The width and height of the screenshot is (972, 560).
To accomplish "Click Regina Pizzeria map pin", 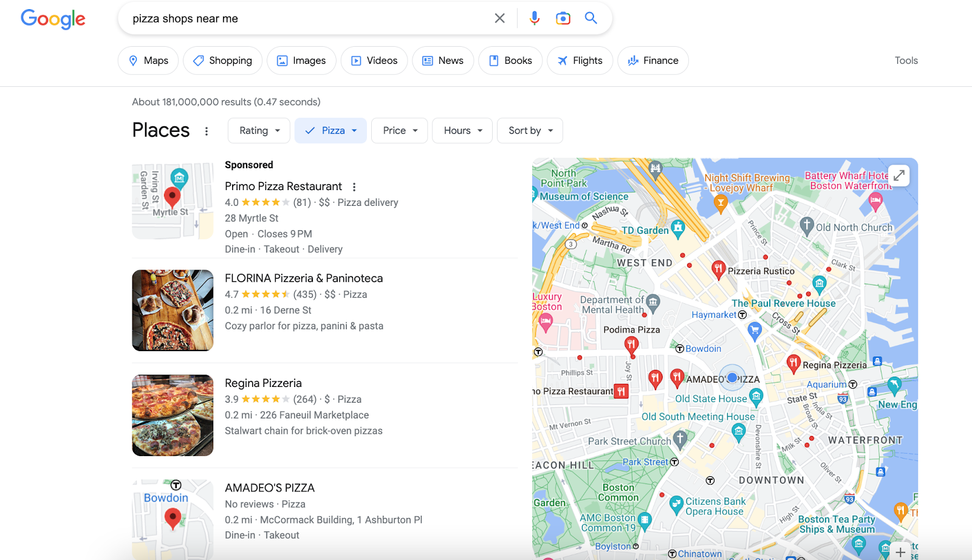I will pos(793,363).
